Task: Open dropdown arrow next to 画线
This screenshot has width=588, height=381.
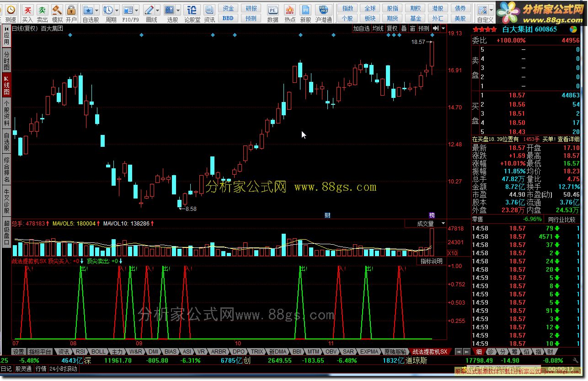Action: pos(157,10)
